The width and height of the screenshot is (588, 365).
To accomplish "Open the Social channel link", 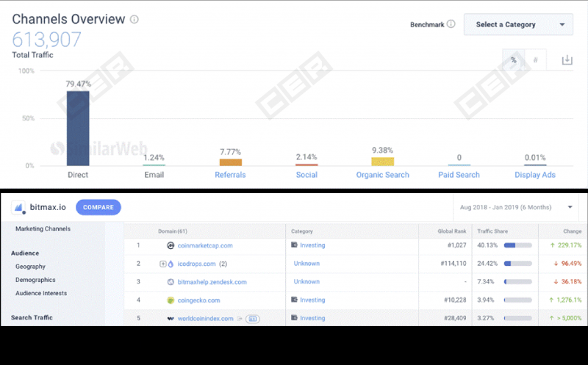I will (306, 175).
